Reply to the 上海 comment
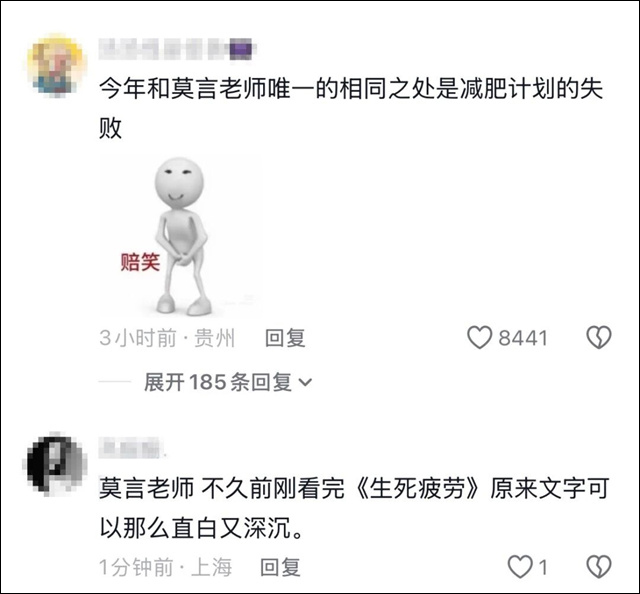The image size is (640, 594). click(x=280, y=567)
